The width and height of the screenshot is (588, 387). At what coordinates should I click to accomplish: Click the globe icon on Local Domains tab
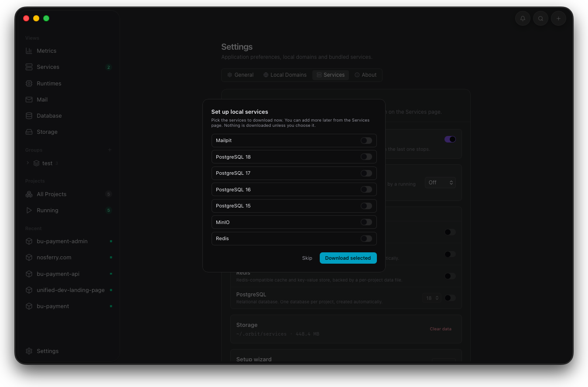tap(266, 75)
